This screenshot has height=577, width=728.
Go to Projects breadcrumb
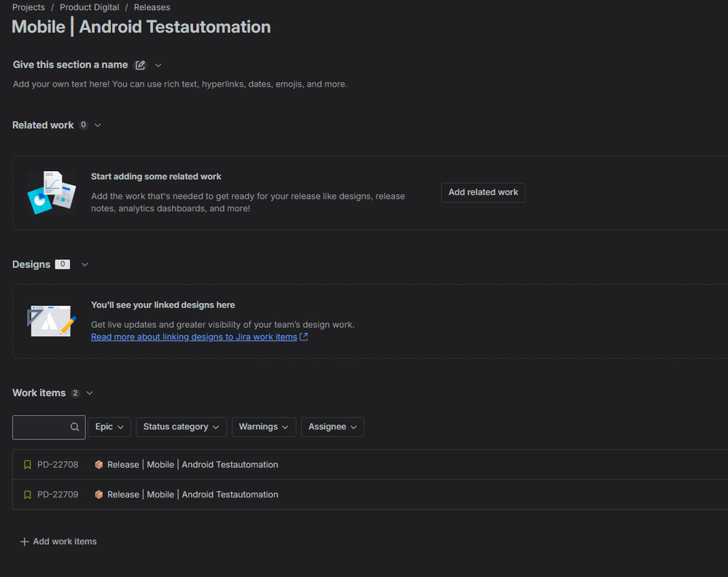click(28, 7)
